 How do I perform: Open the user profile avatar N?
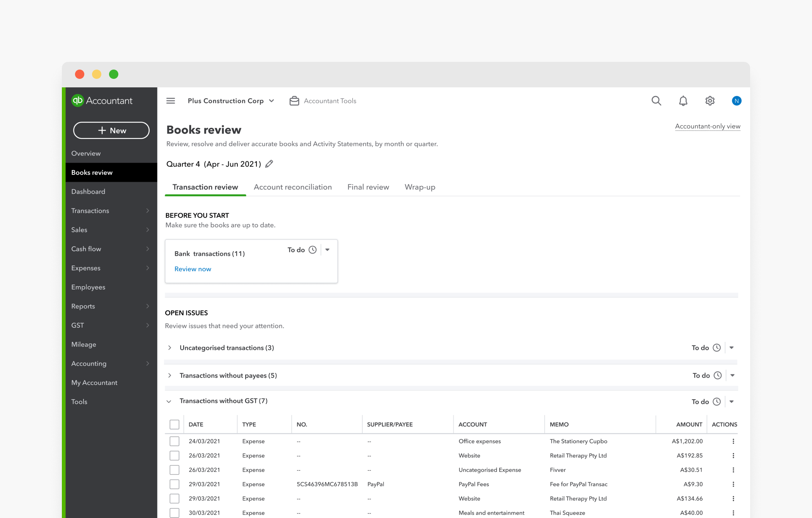point(736,101)
